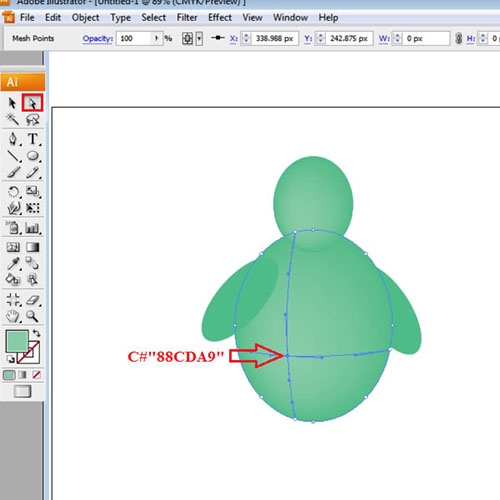
Task: Choose the Column Graph tool
Action: (33, 228)
